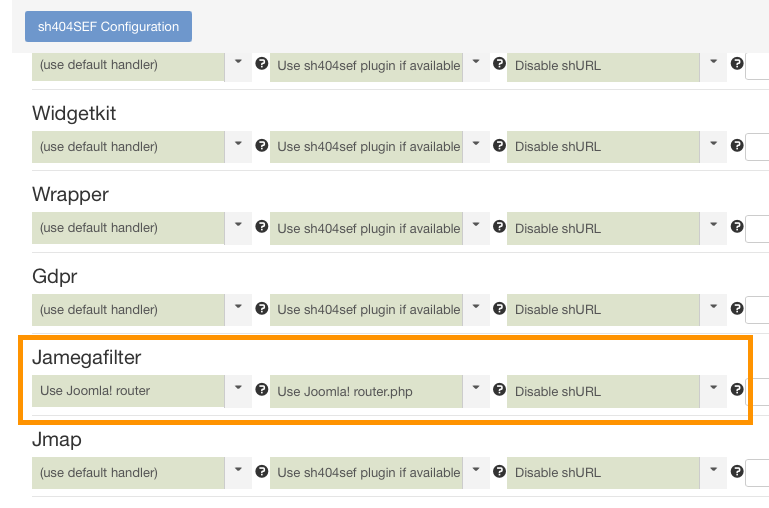This screenshot has height=508, width=769.
Task: Click help icon after Widgetkit shURL dropdown
Action: tap(737, 146)
